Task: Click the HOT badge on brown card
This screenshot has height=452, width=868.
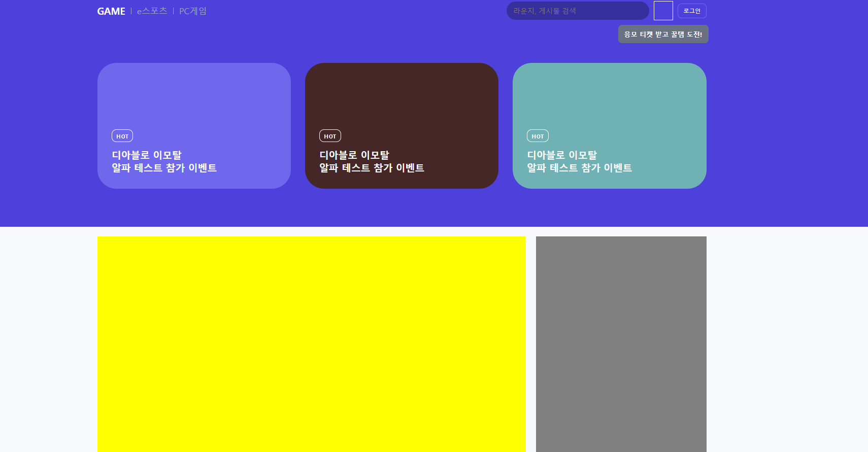Action: point(330,136)
